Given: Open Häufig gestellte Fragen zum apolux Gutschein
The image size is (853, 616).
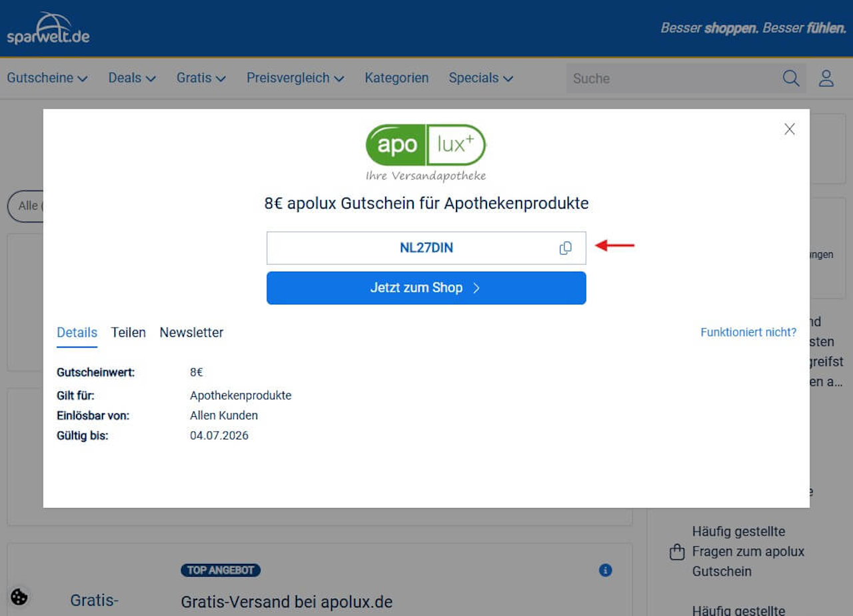Looking at the screenshot, I should [x=748, y=551].
